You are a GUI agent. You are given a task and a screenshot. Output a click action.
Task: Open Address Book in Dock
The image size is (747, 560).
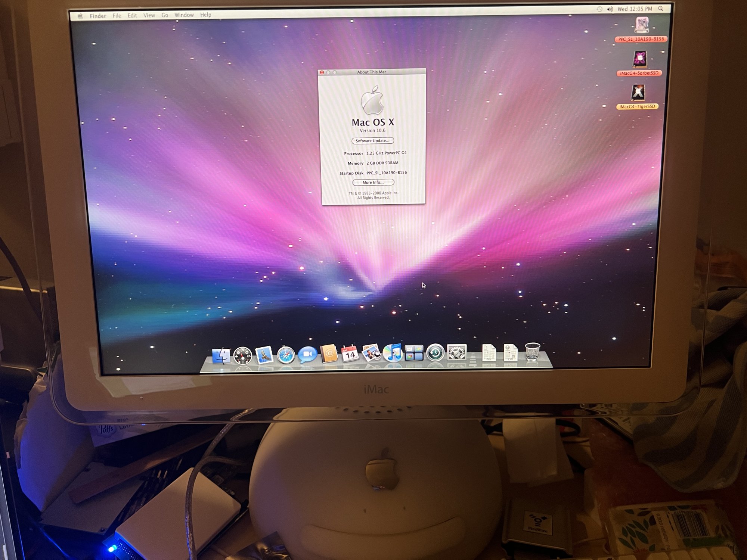coord(329,354)
